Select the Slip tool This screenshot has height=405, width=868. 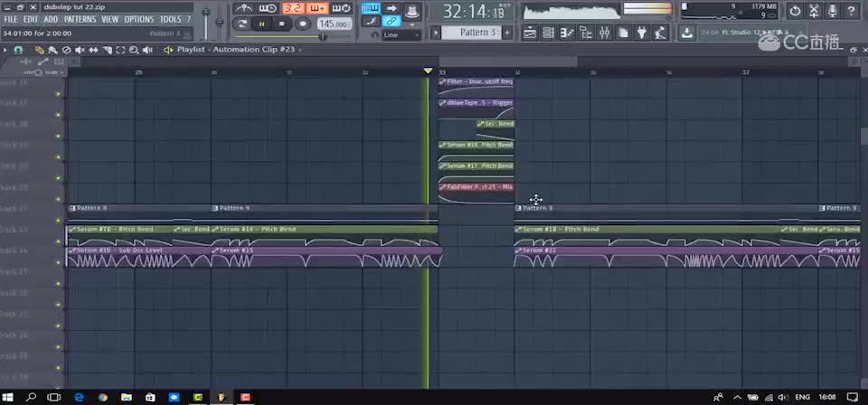click(x=93, y=50)
